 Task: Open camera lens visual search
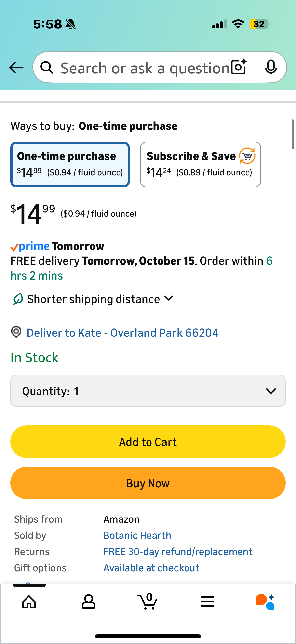(239, 67)
